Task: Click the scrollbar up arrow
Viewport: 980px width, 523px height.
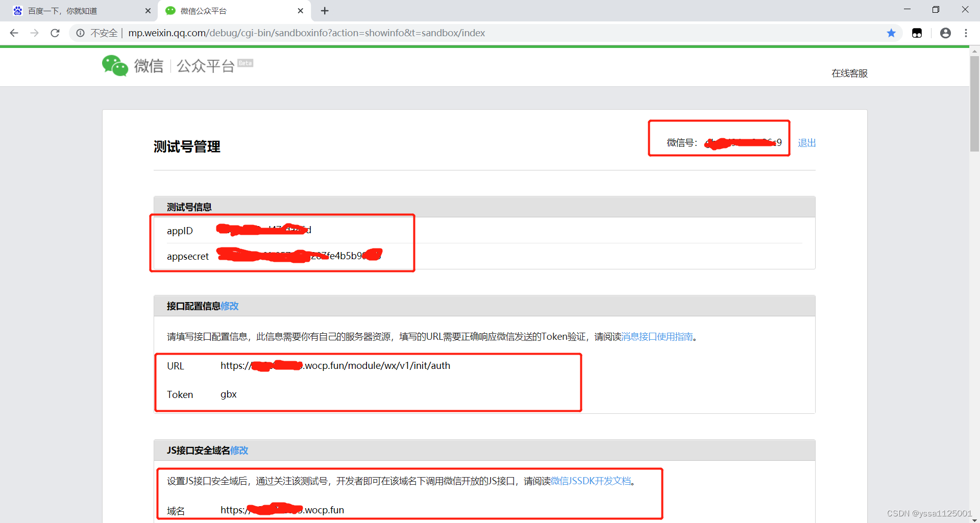Action: click(974, 51)
